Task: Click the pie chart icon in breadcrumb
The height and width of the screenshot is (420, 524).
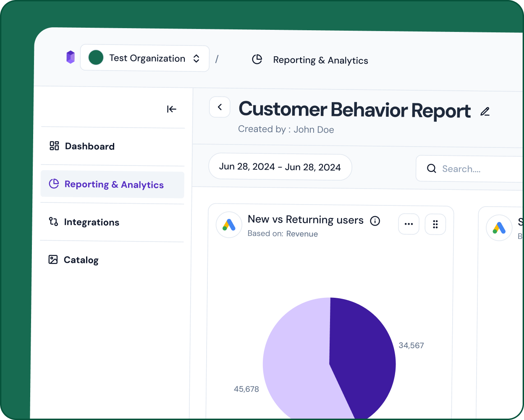Action: click(257, 60)
